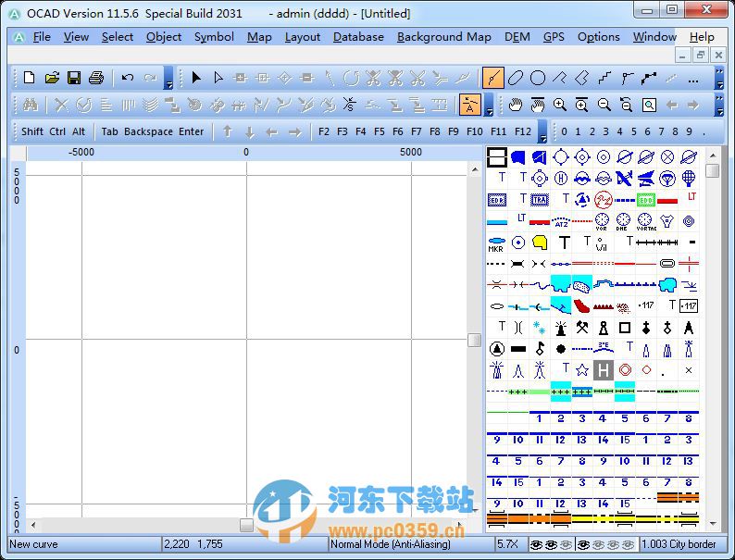735x560 pixels.
Task: Choose the rectangular area drawing mode
Action: click(x=581, y=78)
